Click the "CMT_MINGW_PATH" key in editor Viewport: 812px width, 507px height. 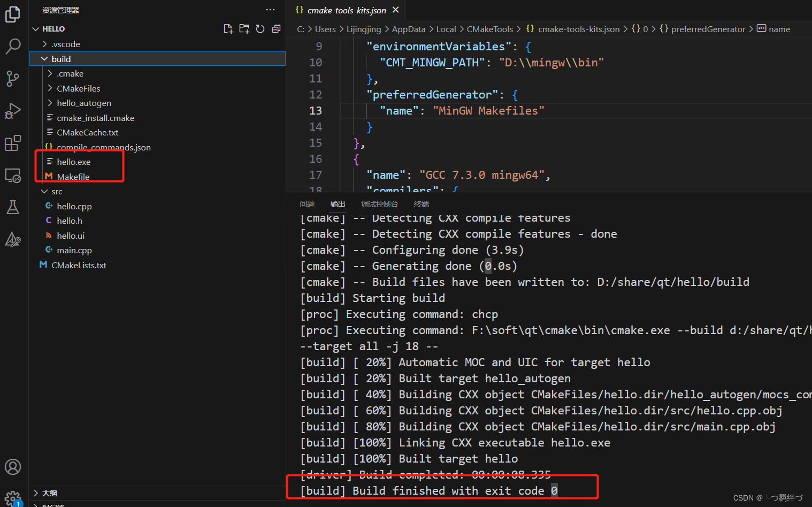point(432,62)
